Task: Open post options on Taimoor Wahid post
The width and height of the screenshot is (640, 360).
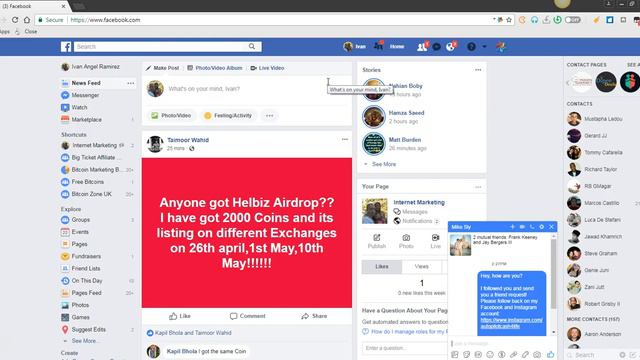Action: [345, 140]
